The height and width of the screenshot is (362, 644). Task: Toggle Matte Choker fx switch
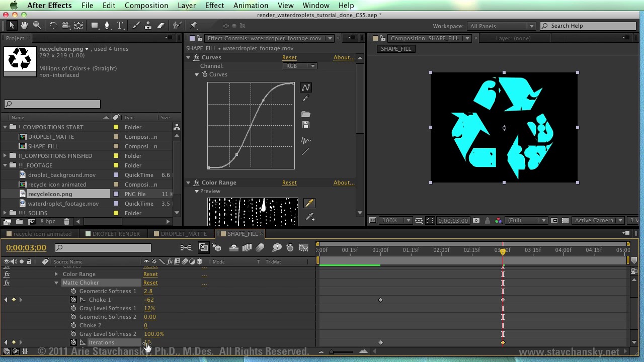(7, 283)
